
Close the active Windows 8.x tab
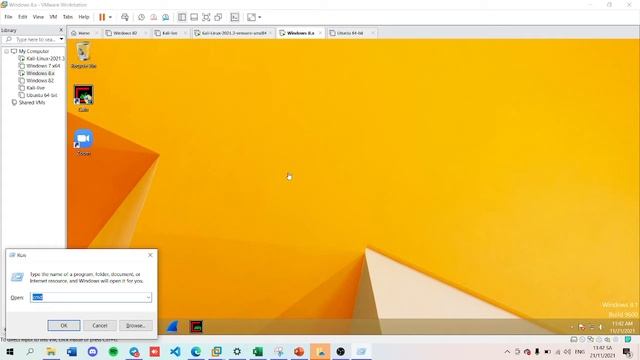(320, 33)
